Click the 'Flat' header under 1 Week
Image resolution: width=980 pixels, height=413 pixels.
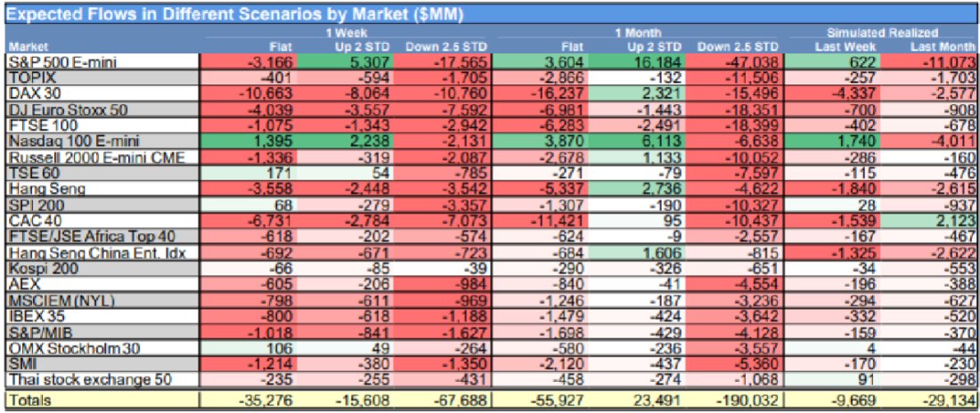[282, 46]
